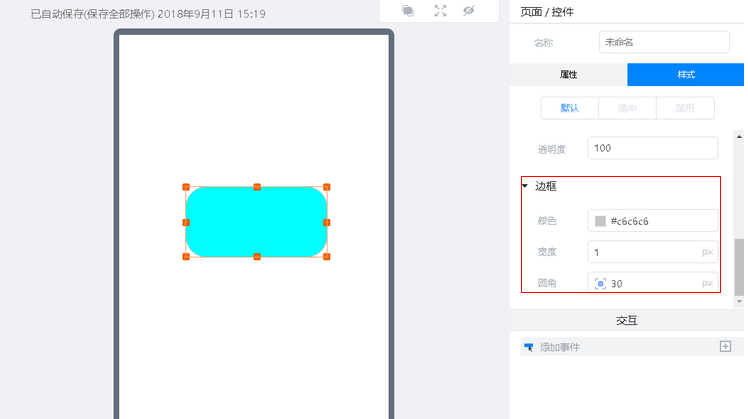Select the 禁用 state button
This screenshot has height=419, width=748.
685,108
